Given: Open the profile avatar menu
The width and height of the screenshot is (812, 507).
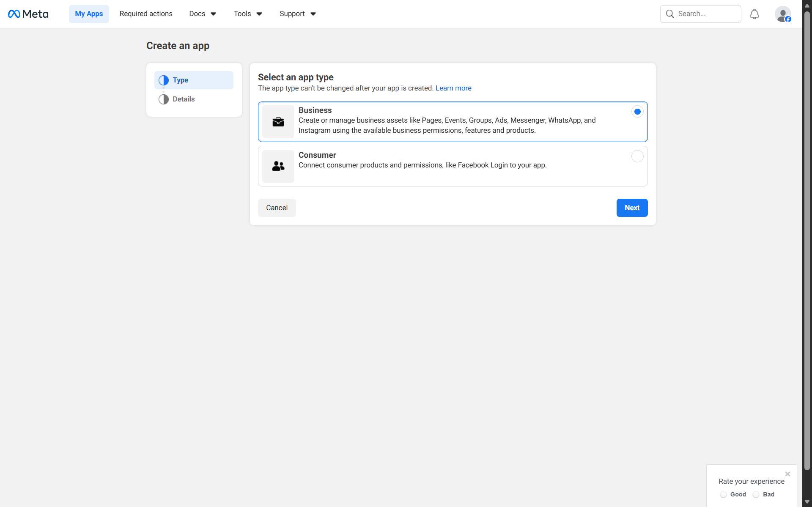Looking at the screenshot, I should 783,14.
